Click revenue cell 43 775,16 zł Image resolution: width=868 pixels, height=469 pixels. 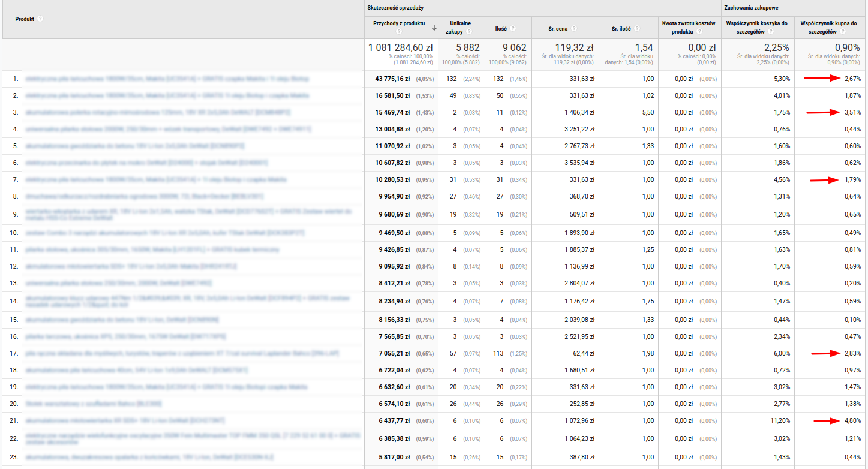392,79
